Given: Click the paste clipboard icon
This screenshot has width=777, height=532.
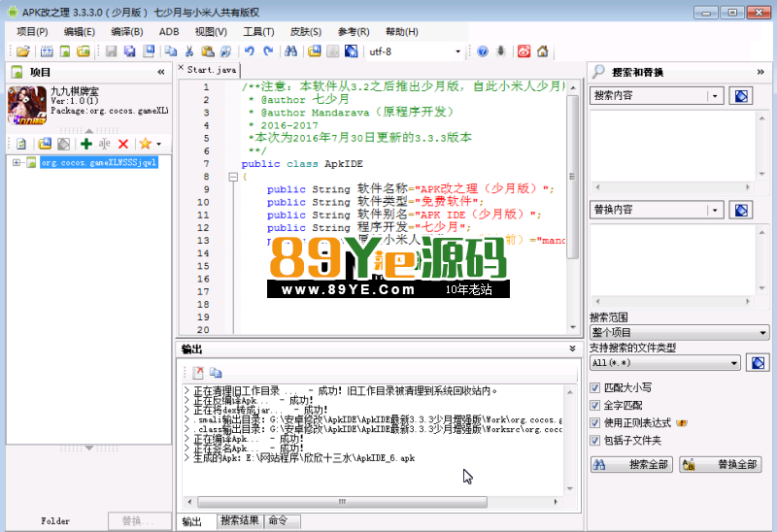Looking at the screenshot, I should click(208, 51).
